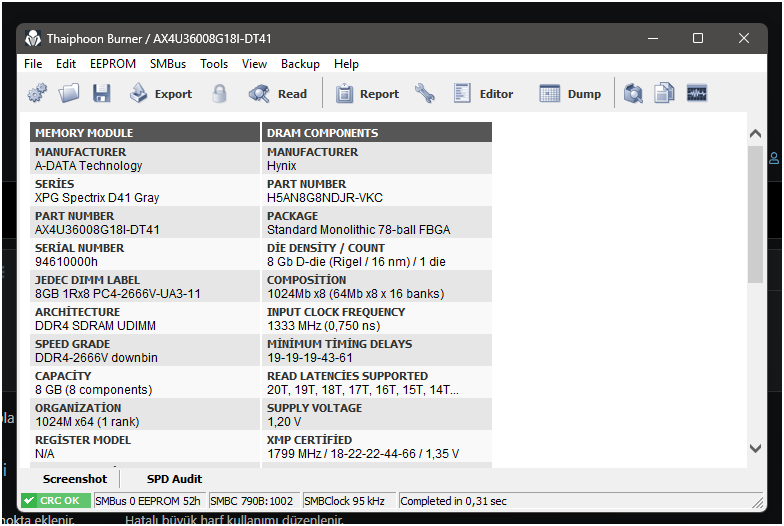Click the 1333 MHz (0,750 ns) value
784x526 pixels.
click(324, 326)
